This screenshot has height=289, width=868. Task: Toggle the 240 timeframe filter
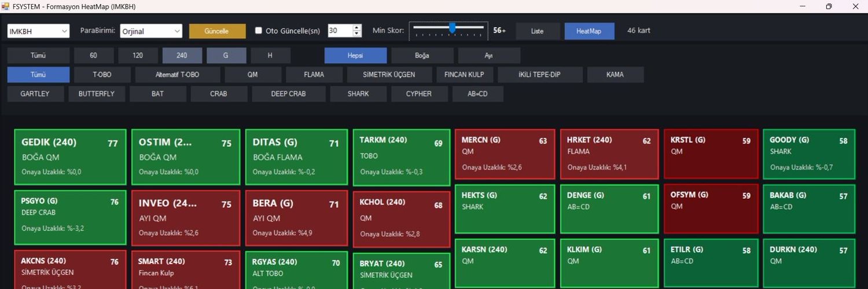point(182,55)
